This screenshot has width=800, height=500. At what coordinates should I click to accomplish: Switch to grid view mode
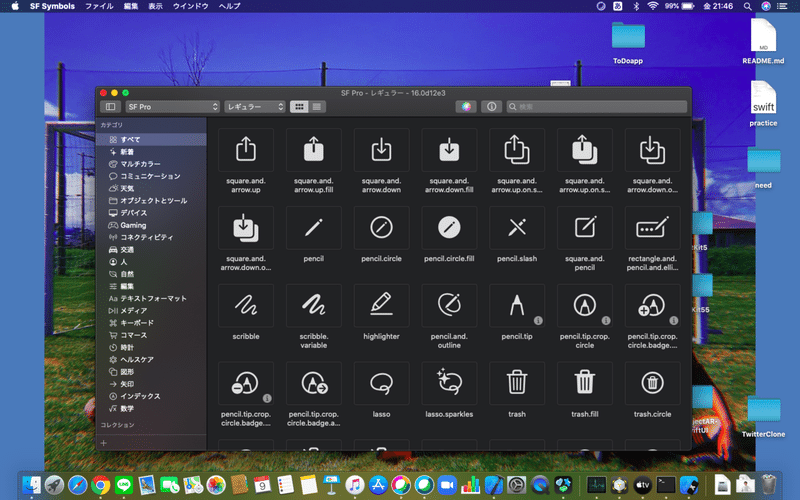(299, 106)
